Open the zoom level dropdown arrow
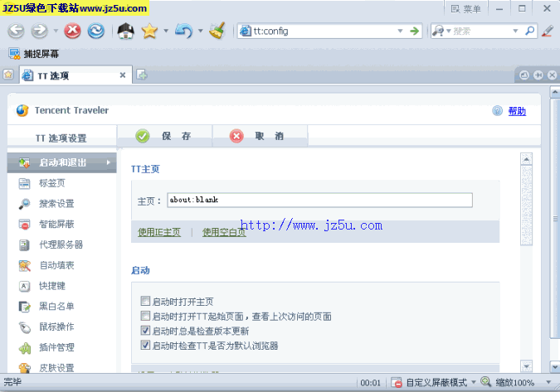Viewport: 560px width, 392px height. coord(548,382)
